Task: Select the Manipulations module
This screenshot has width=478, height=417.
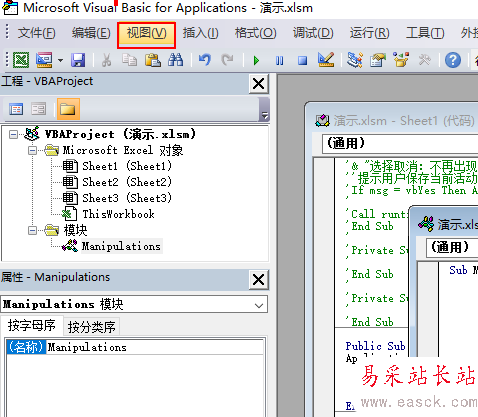Action: (121, 246)
